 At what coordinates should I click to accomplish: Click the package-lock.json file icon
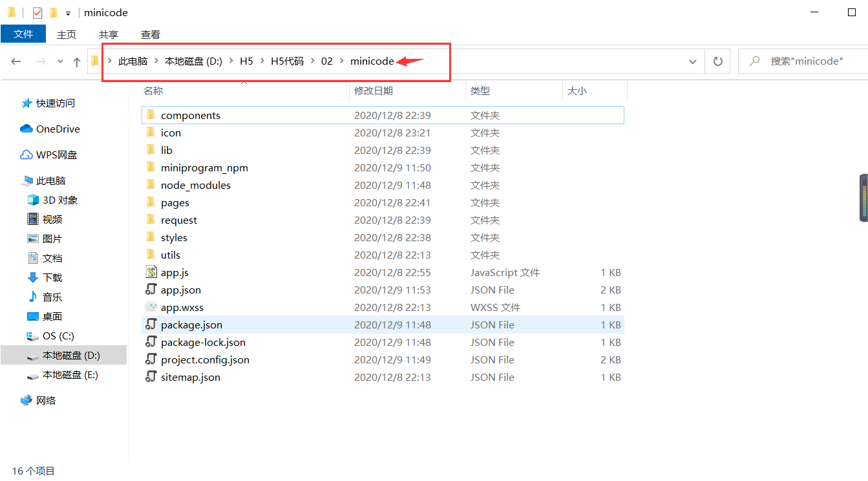click(151, 342)
